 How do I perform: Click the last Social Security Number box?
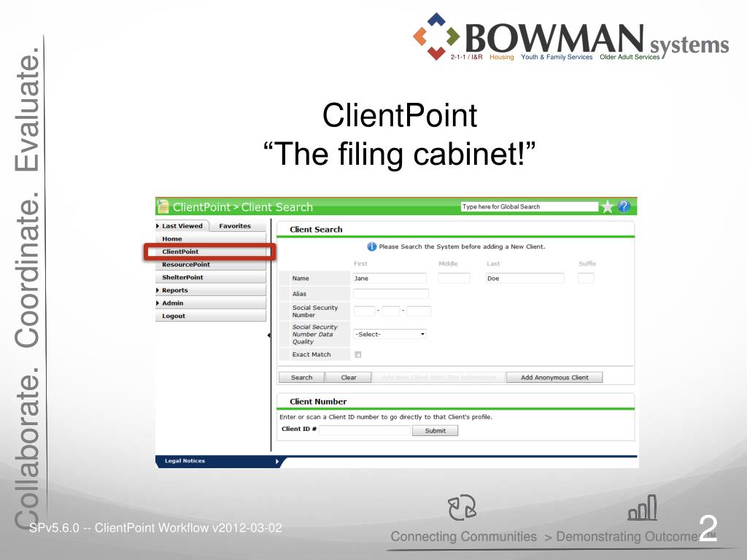(x=419, y=311)
